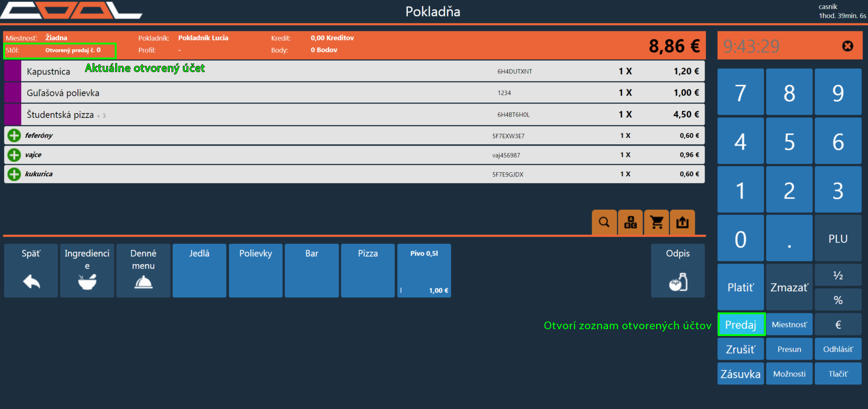Open the Ingrediencie bowl tile
868x409 pixels.
87,271
